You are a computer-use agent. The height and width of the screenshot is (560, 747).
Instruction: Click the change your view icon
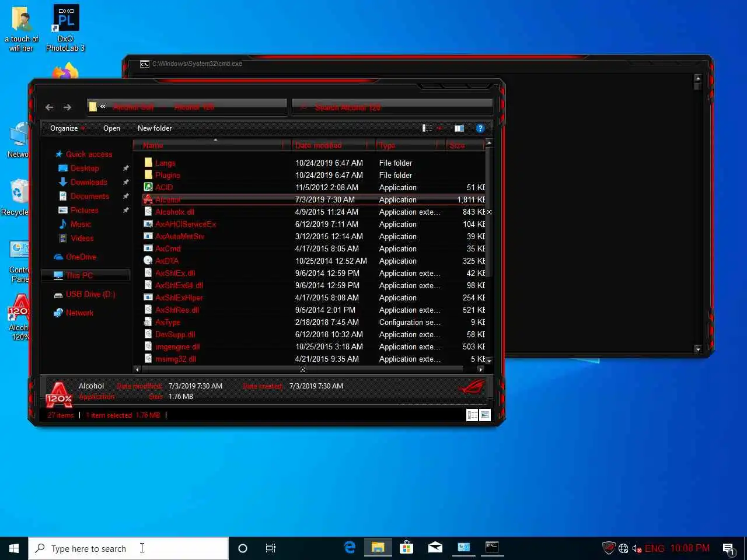point(427,128)
